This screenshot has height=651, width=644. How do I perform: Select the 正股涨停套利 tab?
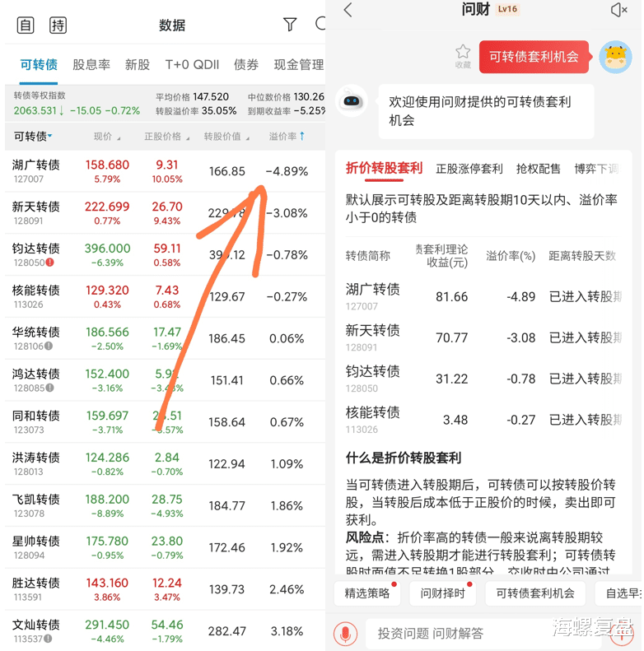click(x=469, y=169)
